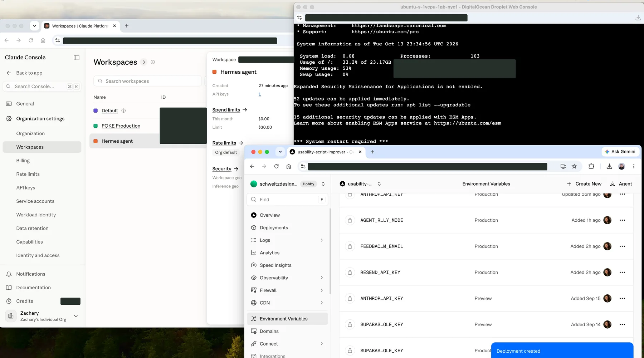Screen dimensions: 644x358
Task: Click info icon next to Workspaces heading
Action: click(x=153, y=62)
